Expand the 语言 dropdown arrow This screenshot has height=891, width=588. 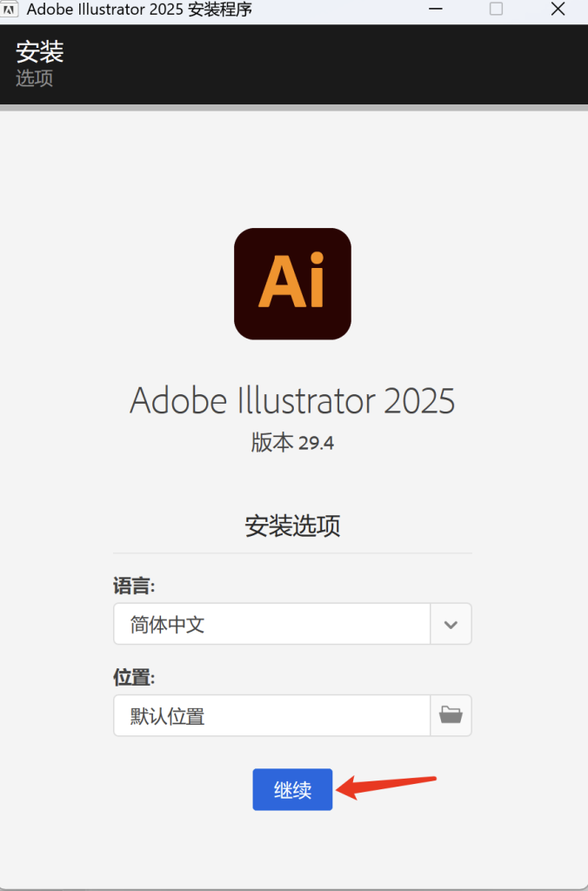[451, 624]
